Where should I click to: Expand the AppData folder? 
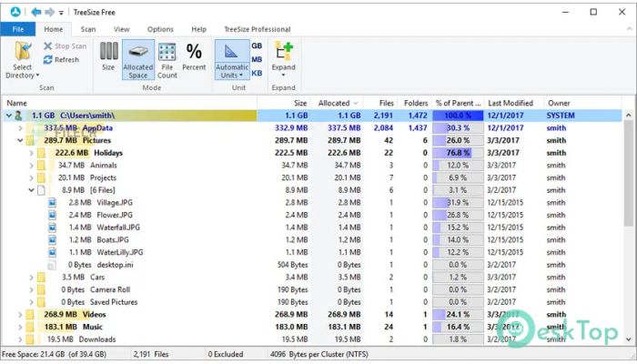tap(20, 128)
